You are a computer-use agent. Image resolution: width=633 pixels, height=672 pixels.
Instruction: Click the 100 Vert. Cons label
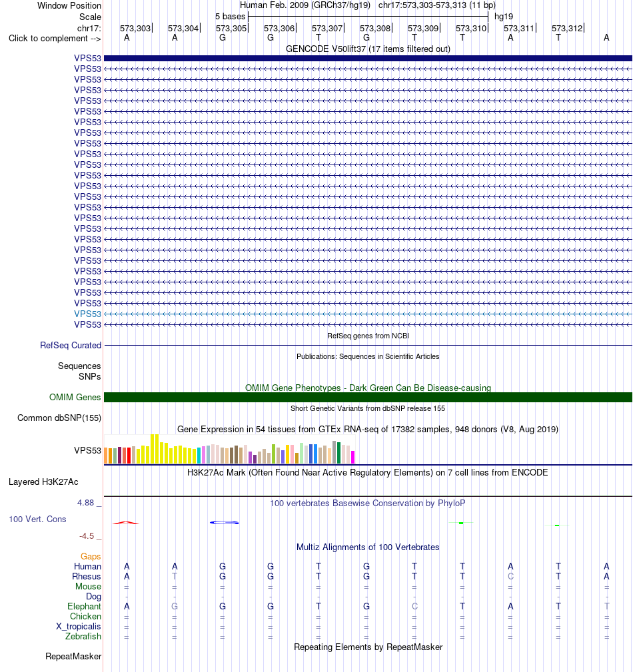tap(38, 519)
